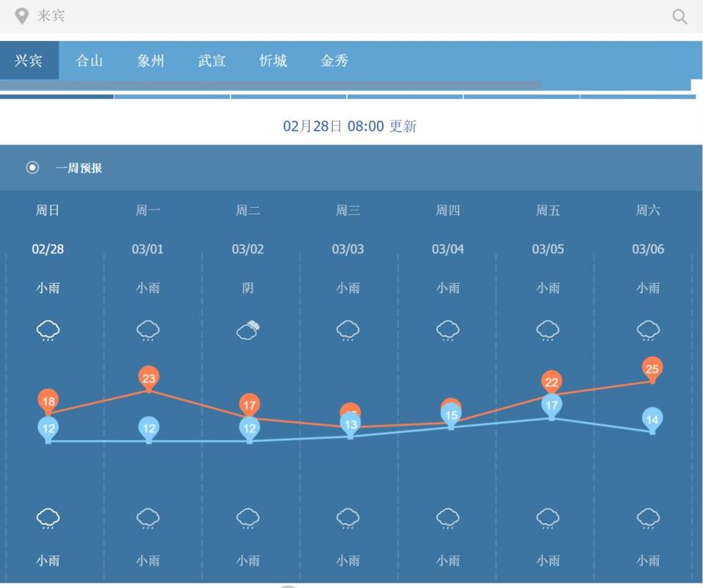Click the 03/04 date label
The height and width of the screenshot is (588, 703).
point(448,249)
